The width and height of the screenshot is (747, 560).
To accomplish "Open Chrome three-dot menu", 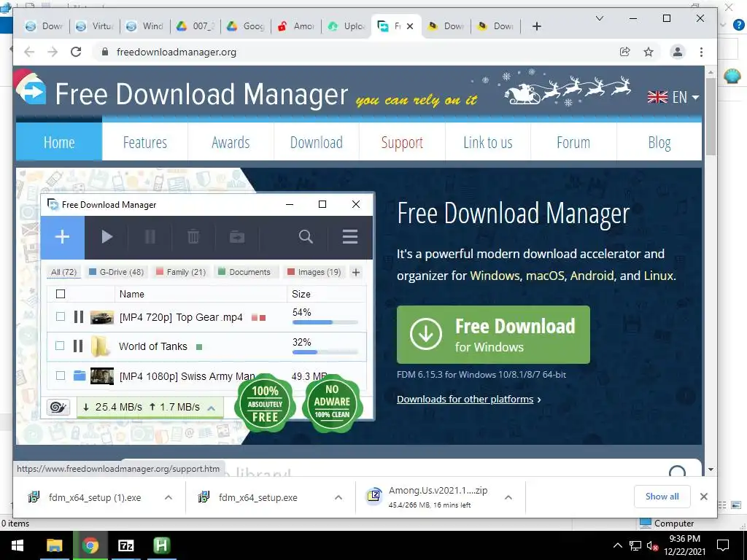I will pyautogui.click(x=701, y=52).
